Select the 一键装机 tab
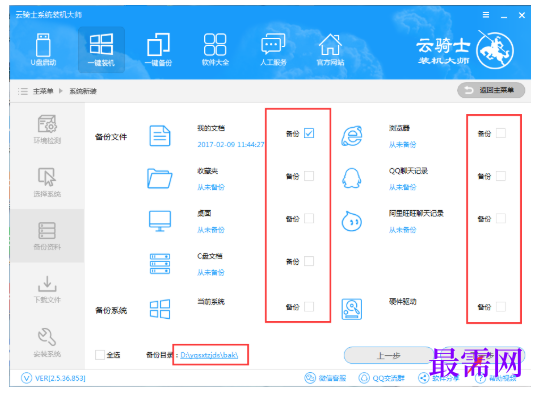 pos(101,49)
